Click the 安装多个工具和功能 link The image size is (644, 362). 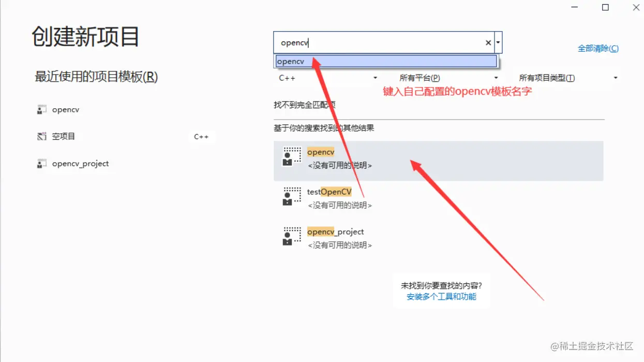pyautogui.click(x=441, y=297)
